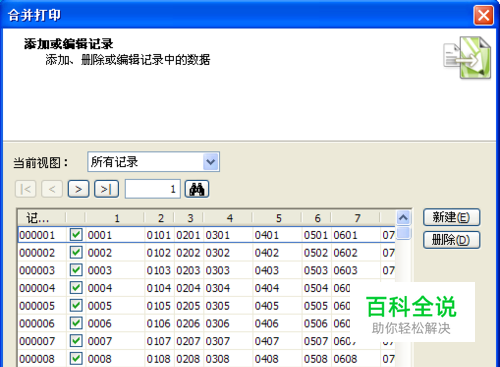
Task: Click cell 0201 in column 3
Action: pos(188,235)
